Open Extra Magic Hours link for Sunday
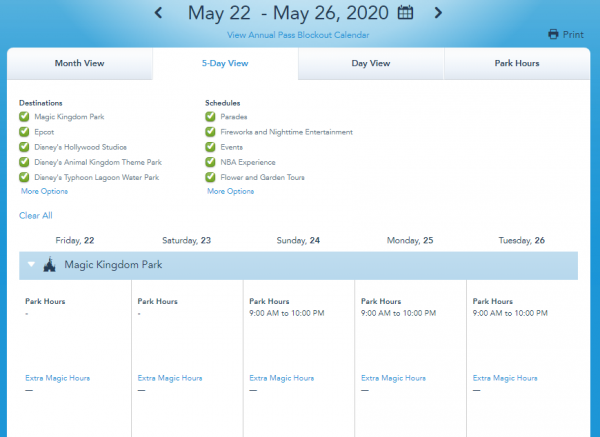Screen dimensions: 600x437 282,378
